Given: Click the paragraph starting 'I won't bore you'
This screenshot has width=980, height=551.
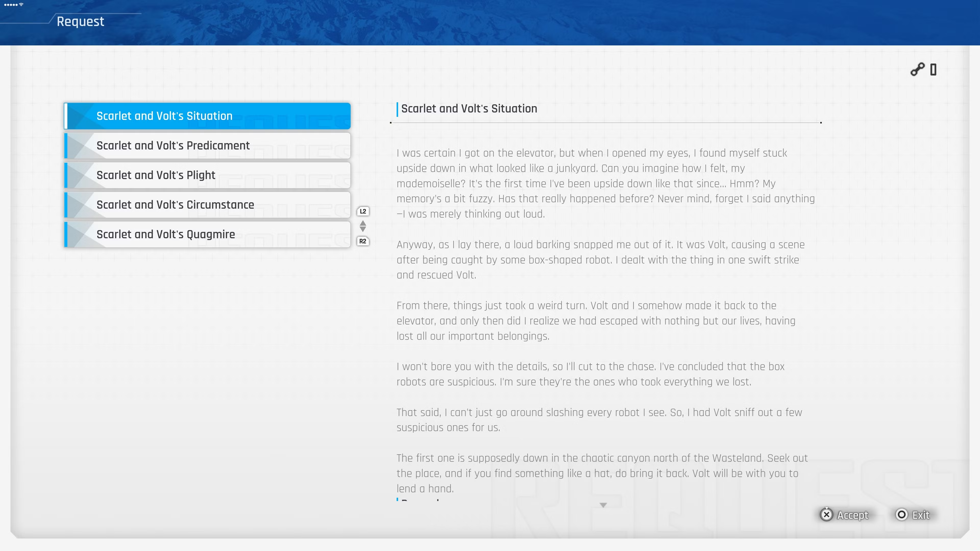Looking at the screenshot, I should click(591, 374).
